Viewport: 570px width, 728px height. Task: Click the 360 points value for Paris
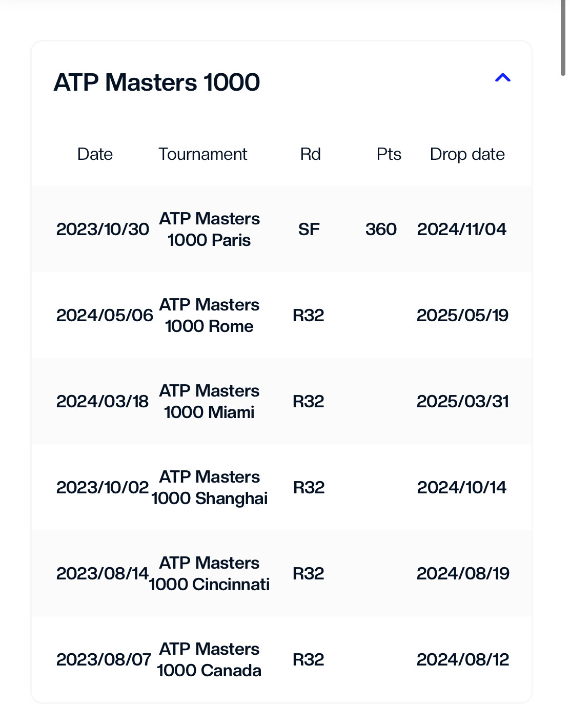coord(381,229)
